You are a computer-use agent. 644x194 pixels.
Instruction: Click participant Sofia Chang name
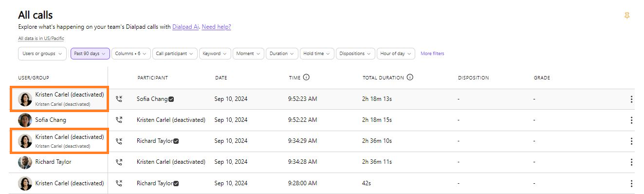[x=152, y=99]
